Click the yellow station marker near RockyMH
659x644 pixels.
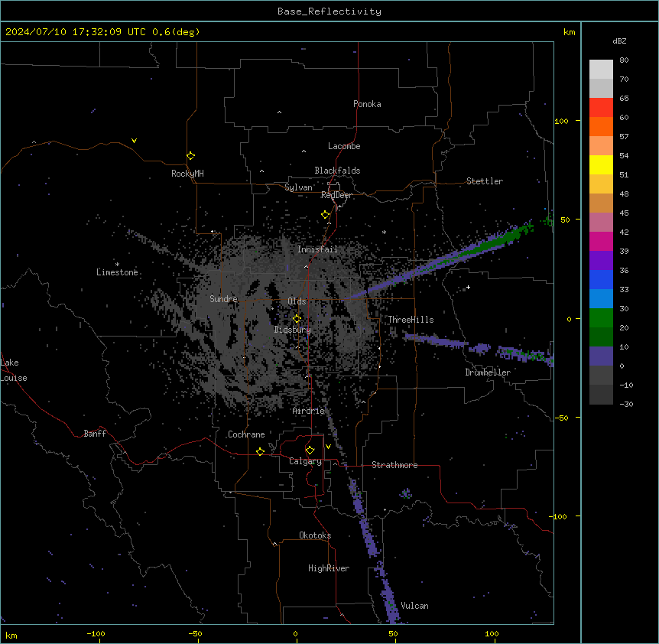[x=190, y=156]
